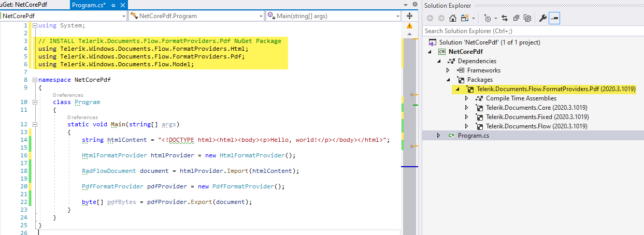644x235 pixels.
Task: Expand Compile Time Assemblies node
Action: coord(467,98)
